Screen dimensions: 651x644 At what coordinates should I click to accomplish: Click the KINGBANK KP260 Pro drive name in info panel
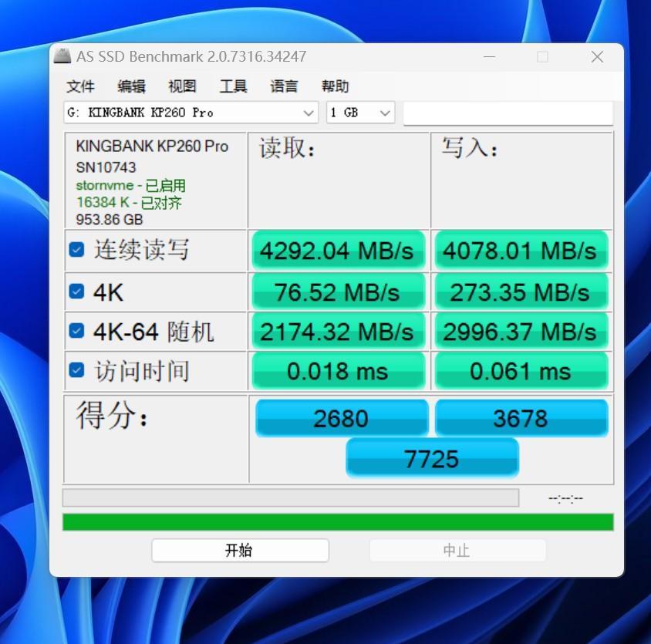click(152, 147)
